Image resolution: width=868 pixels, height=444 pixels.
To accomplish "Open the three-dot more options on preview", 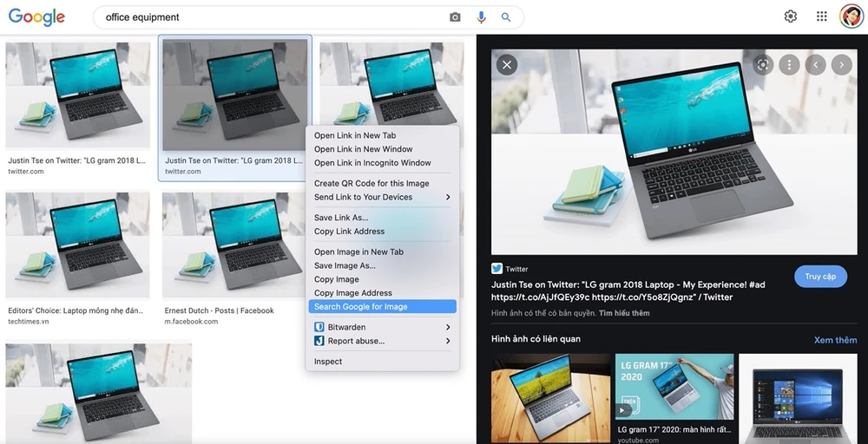I will [788, 64].
